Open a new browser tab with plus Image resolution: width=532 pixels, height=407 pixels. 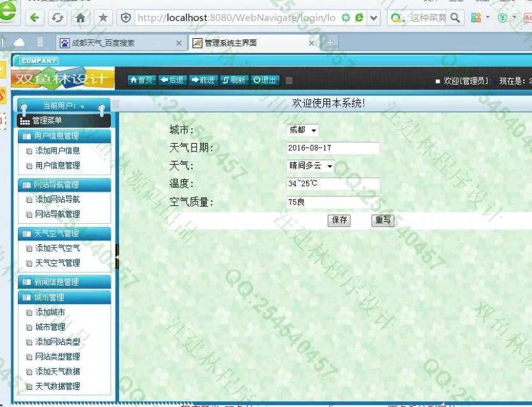(330, 43)
